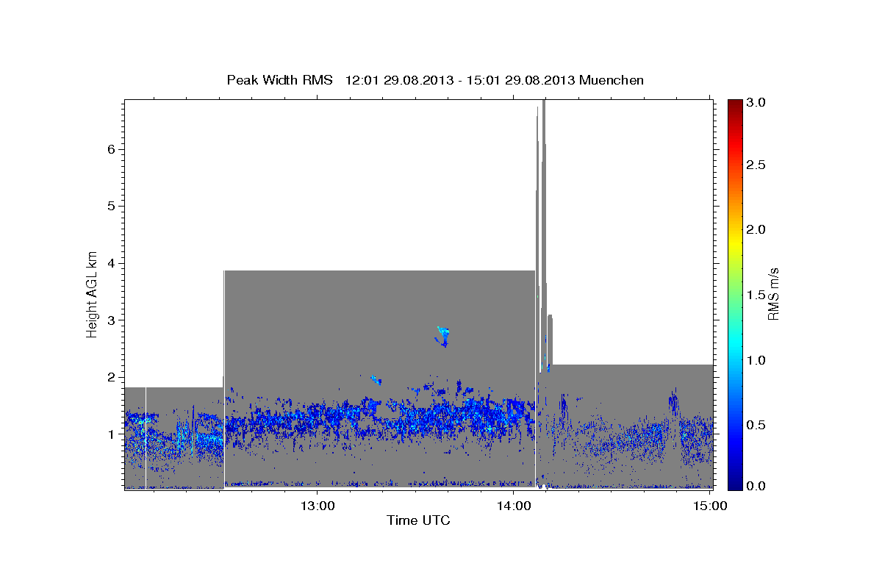Click the colorbar value 1.5
Image resolution: width=882 pixels, height=588 pixels.
coord(756,295)
